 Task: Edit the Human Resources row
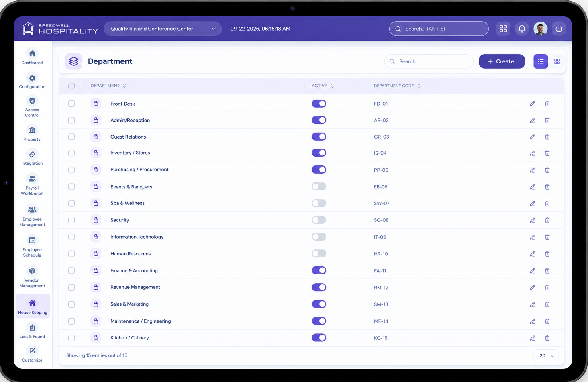[x=532, y=254]
